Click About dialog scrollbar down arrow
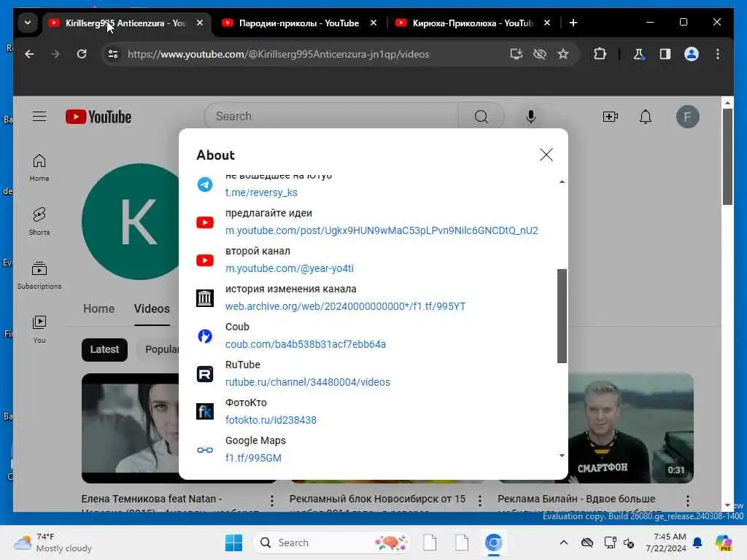 [562, 456]
